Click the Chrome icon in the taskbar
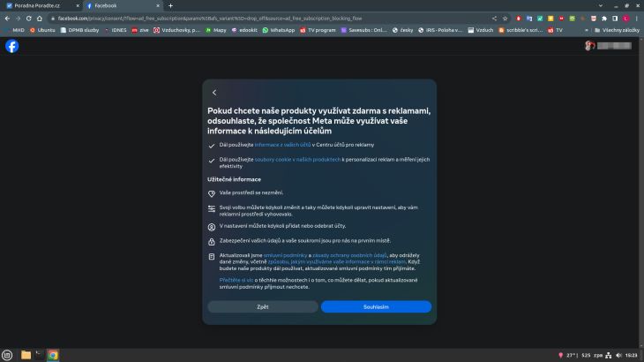The width and height of the screenshot is (644, 362). click(x=53, y=355)
